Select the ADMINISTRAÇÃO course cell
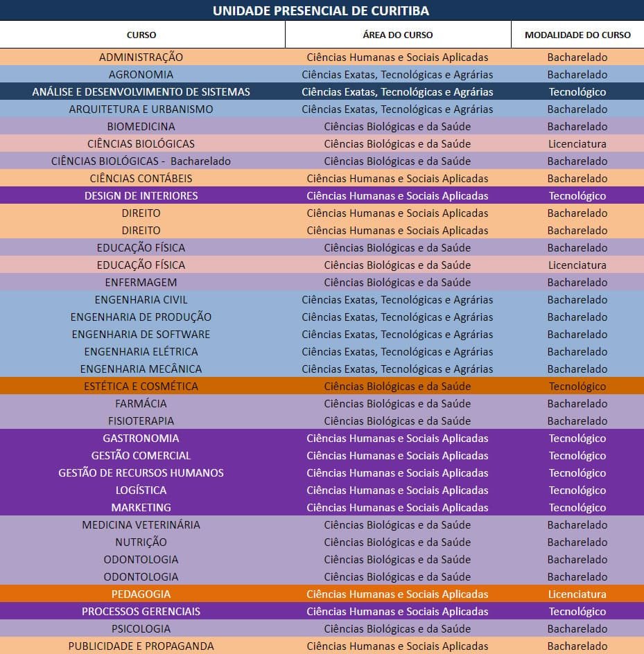The image size is (644, 654). (141, 57)
